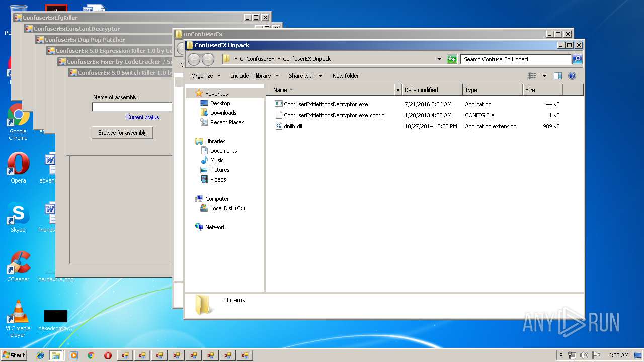Open Start menu

pyautogui.click(x=14, y=355)
